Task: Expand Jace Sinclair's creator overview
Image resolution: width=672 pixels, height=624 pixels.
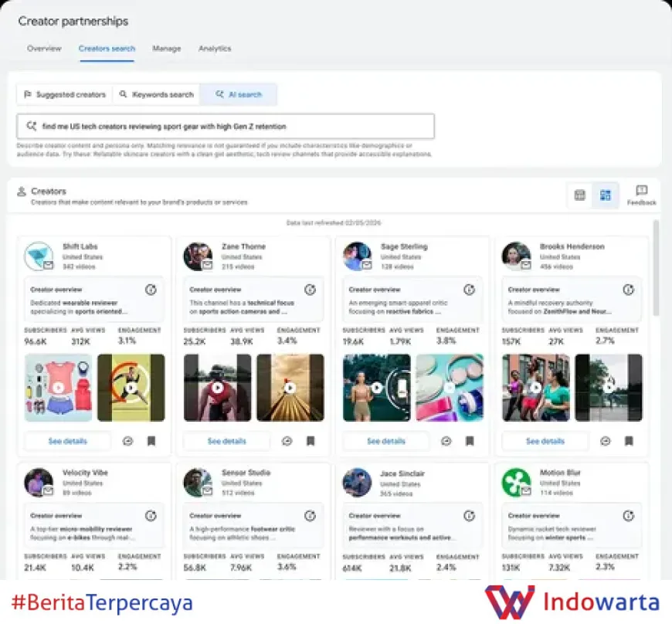Action: pyautogui.click(x=470, y=516)
